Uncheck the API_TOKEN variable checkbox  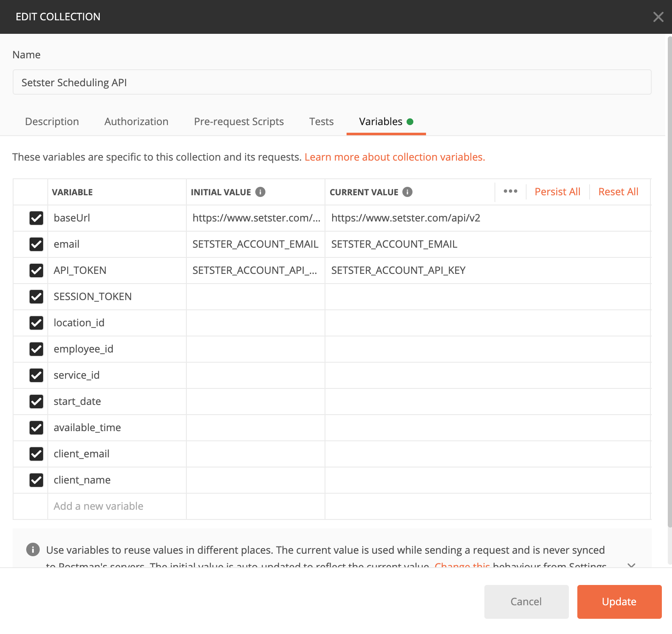pyautogui.click(x=36, y=271)
